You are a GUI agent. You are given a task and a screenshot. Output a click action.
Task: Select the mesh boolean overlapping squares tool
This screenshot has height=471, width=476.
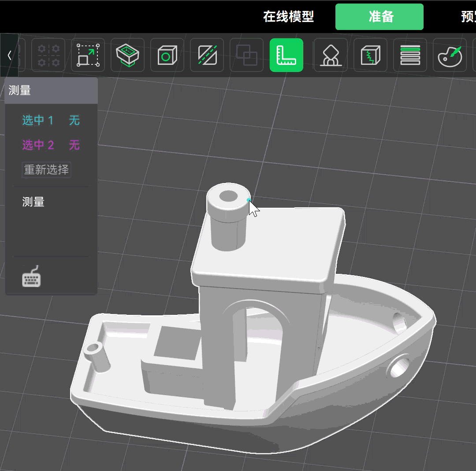(x=246, y=55)
